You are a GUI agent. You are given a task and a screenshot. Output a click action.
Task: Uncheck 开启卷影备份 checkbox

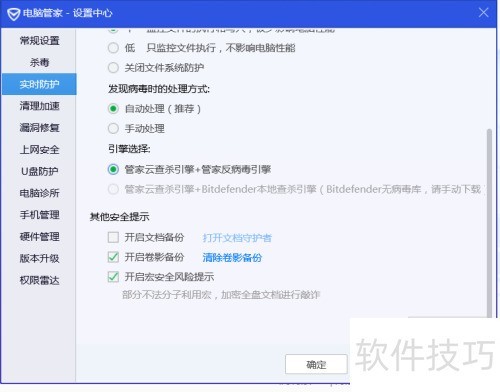coord(113,257)
